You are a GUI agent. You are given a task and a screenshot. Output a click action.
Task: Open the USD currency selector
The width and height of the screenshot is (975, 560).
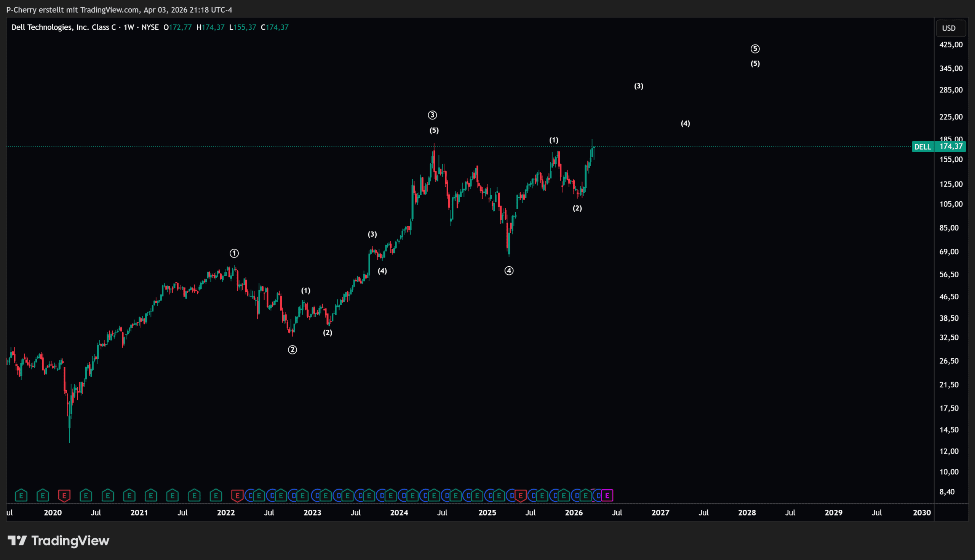[949, 28]
